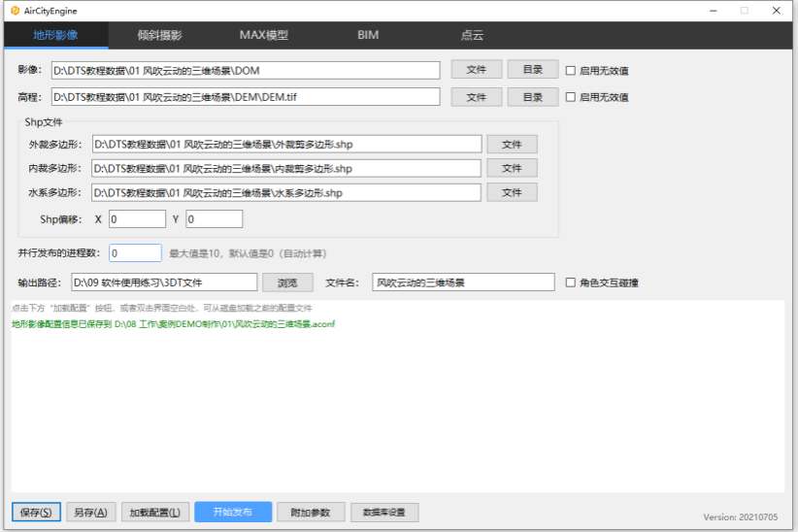Click the 高程 path input field
Viewport: 798px width, 532px height.
click(x=246, y=97)
